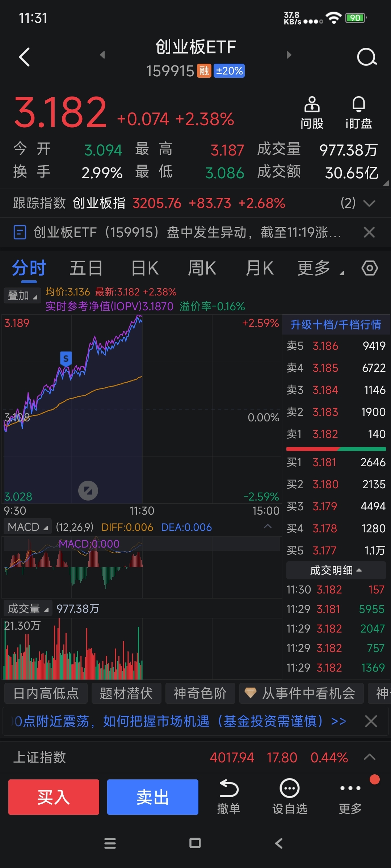Select 买5 3.177 order row
The height and width of the screenshot is (868, 391).
(336, 550)
